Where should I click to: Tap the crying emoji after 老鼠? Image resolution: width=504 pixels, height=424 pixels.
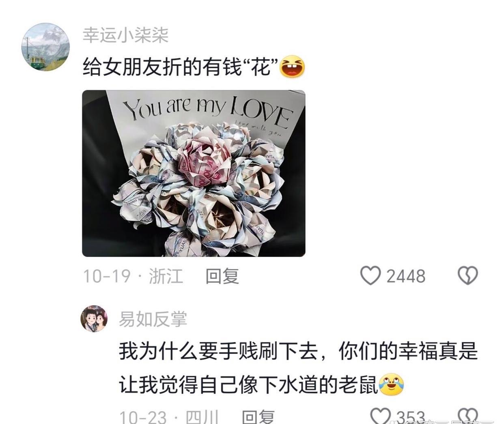[x=392, y=384]
